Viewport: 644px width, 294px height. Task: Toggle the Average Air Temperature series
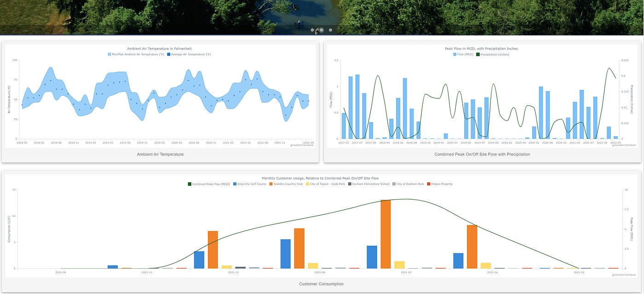pos(168,54)
